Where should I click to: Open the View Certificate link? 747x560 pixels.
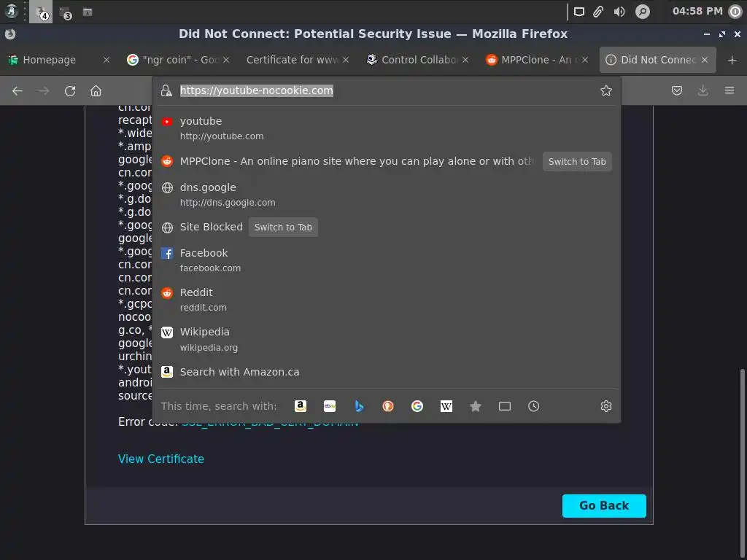point(161,459)
